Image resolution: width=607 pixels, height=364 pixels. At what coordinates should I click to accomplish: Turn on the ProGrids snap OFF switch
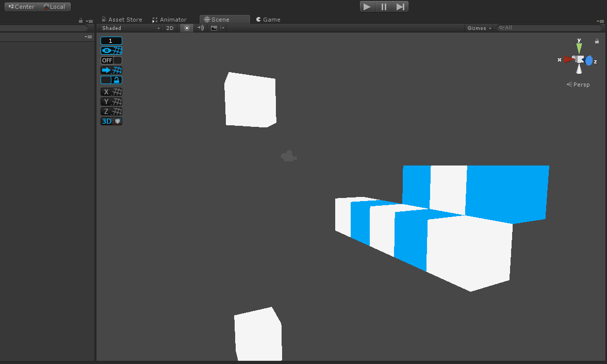(111, 60)
